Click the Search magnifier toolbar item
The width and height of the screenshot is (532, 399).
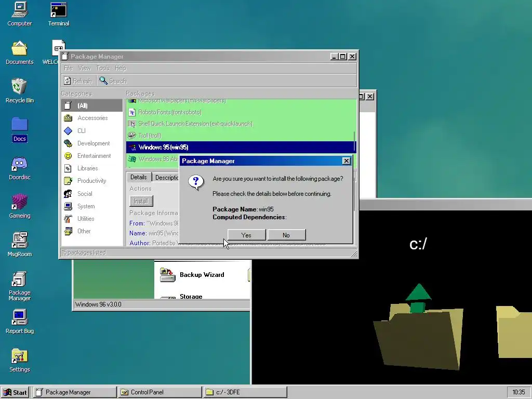click(113, 81)
